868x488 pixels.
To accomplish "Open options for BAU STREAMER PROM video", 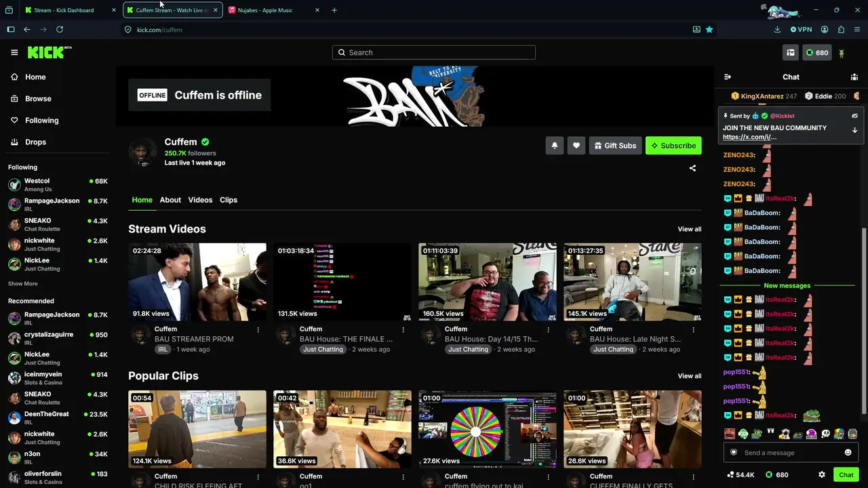I will [x=258, y=329].
